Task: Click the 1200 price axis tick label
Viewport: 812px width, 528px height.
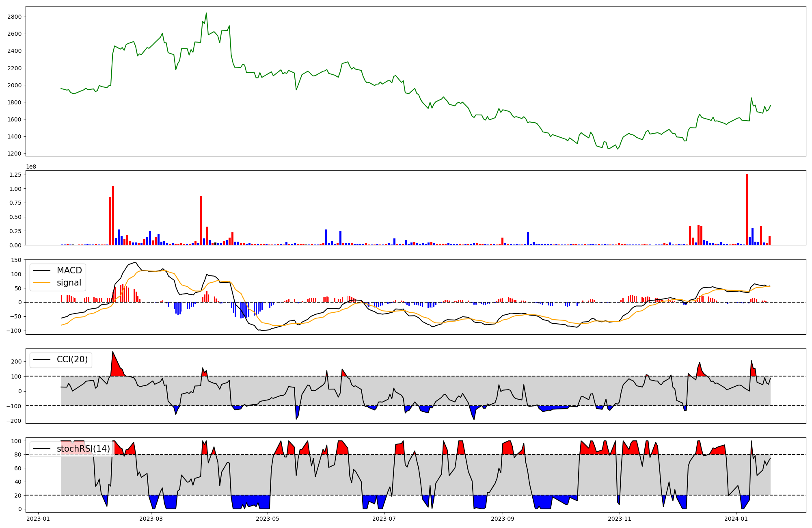Action: 14,154
